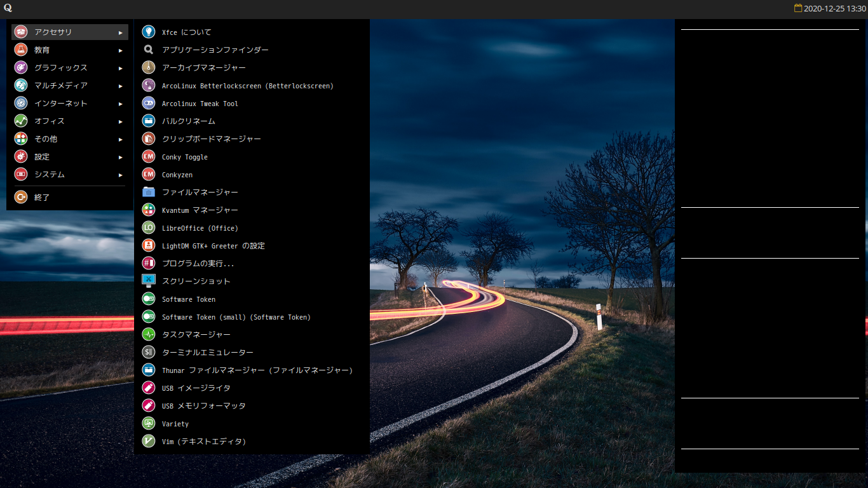Click the USB メモリフォーマッタ icon
Screen dimensions: 868x488
(x=148, y=405)
